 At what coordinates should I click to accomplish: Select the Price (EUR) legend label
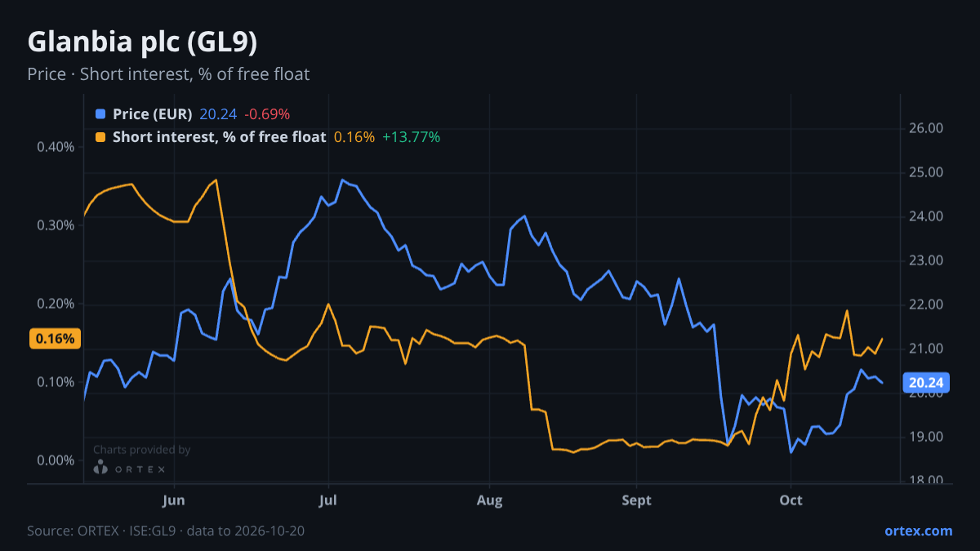[x=153, y=114]
